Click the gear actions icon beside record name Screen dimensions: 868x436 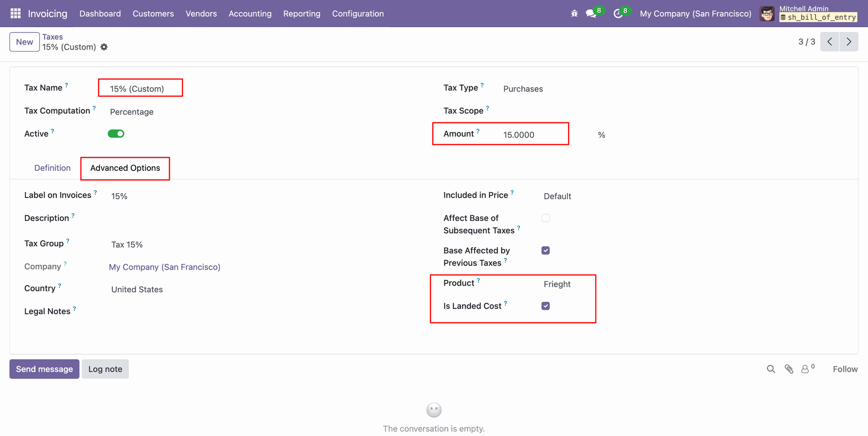pyautogui.click(x=104, y=47)
